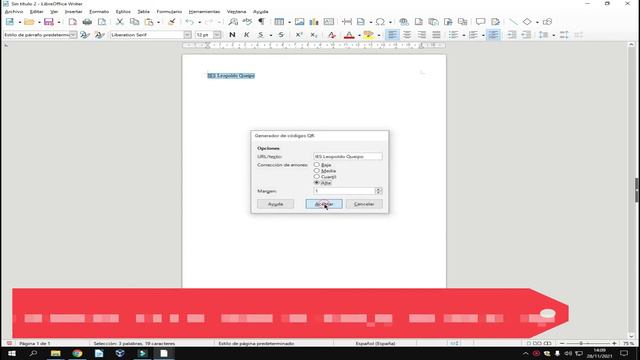Screen dimensions: 640x360
Task: Select Alta error correction radio
Action: coord(317,183)
